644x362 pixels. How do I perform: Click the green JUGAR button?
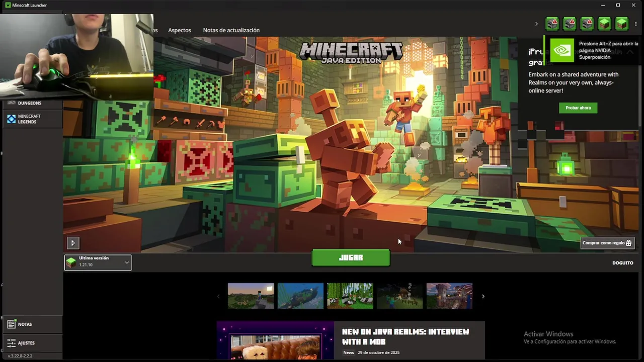point(351,257)
